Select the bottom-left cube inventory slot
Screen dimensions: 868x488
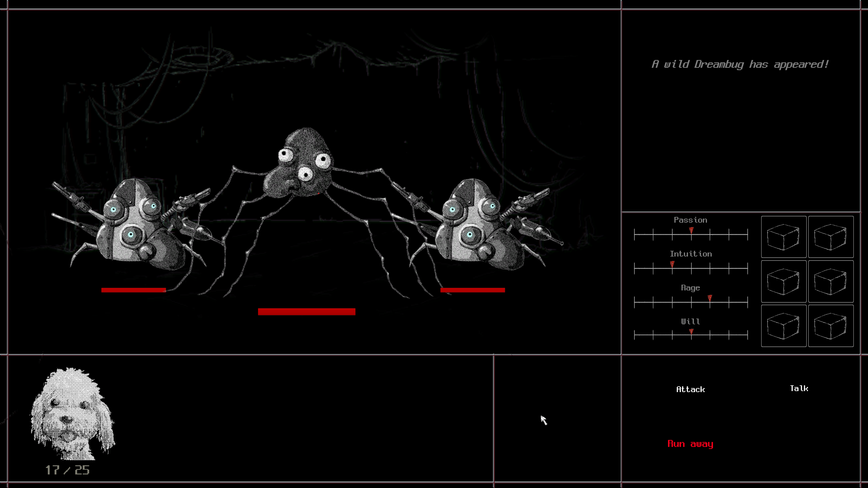pos(784,326)
